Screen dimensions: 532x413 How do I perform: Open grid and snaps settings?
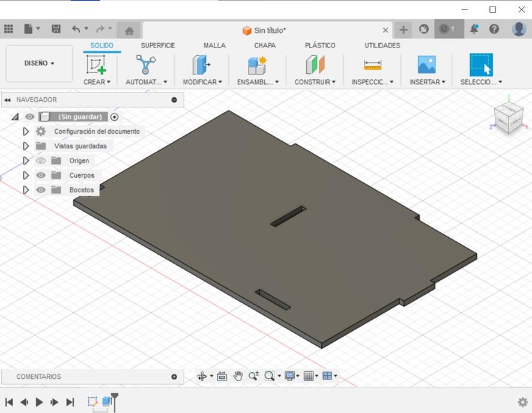click(309, 376)
